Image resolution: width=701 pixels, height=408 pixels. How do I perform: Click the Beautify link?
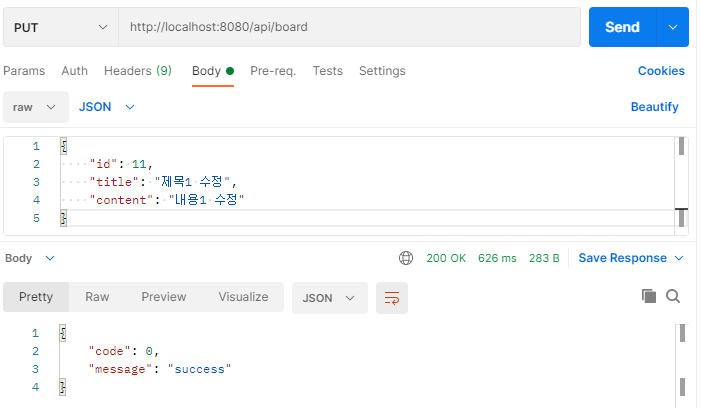tap(655, 107)
